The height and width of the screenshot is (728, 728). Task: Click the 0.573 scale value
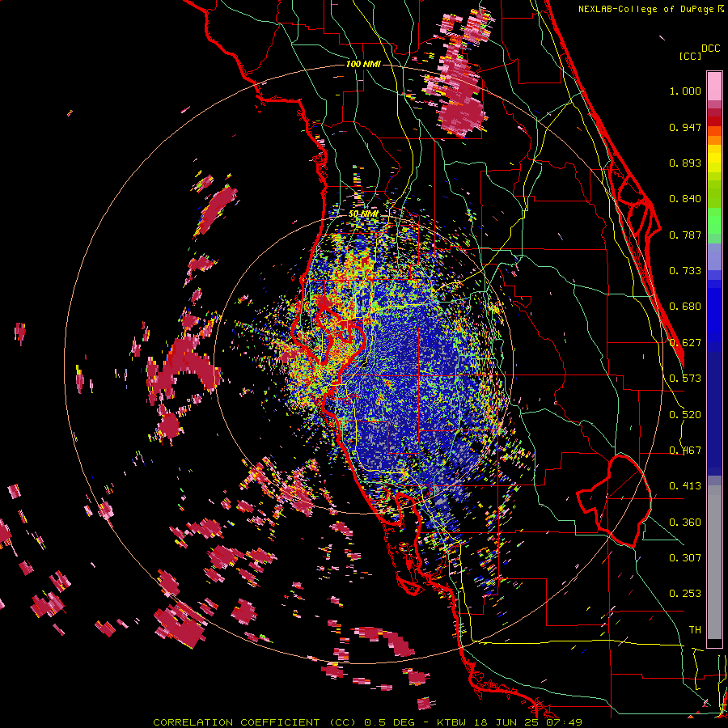(685, 379)
